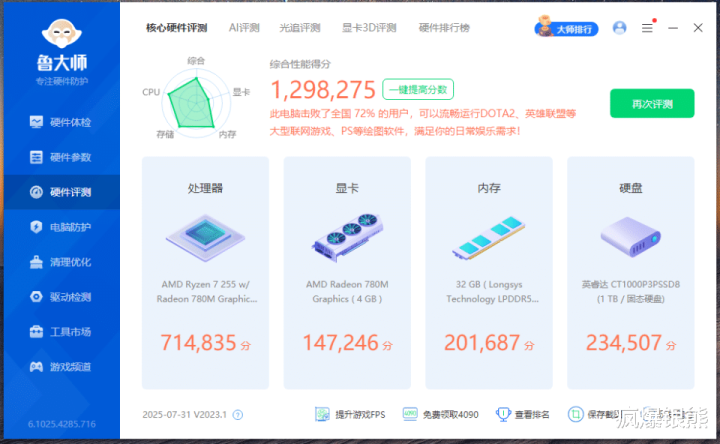Click the memory stick illustration
Viewport: 720px width, 444px height.
489,238
